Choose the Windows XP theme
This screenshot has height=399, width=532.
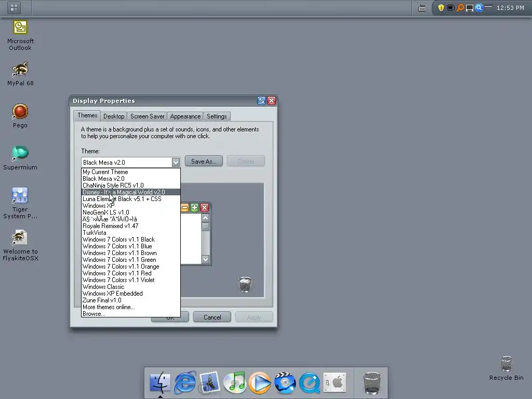tap(130, 206)
